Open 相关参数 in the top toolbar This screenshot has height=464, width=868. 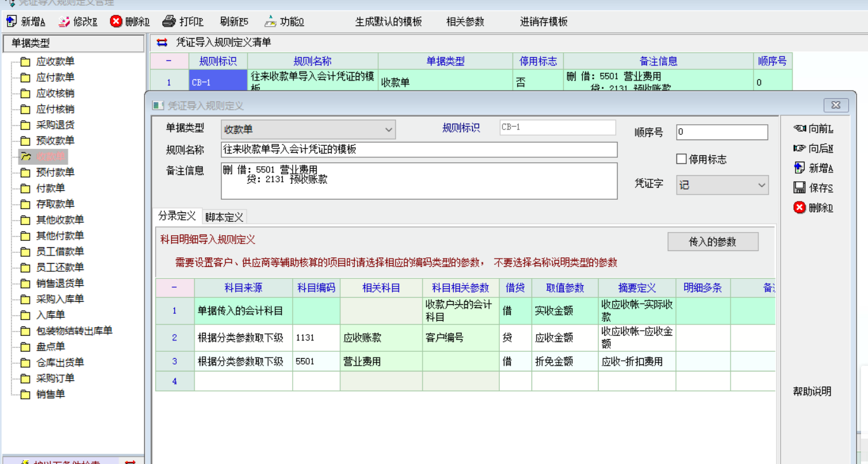point(464,22)
